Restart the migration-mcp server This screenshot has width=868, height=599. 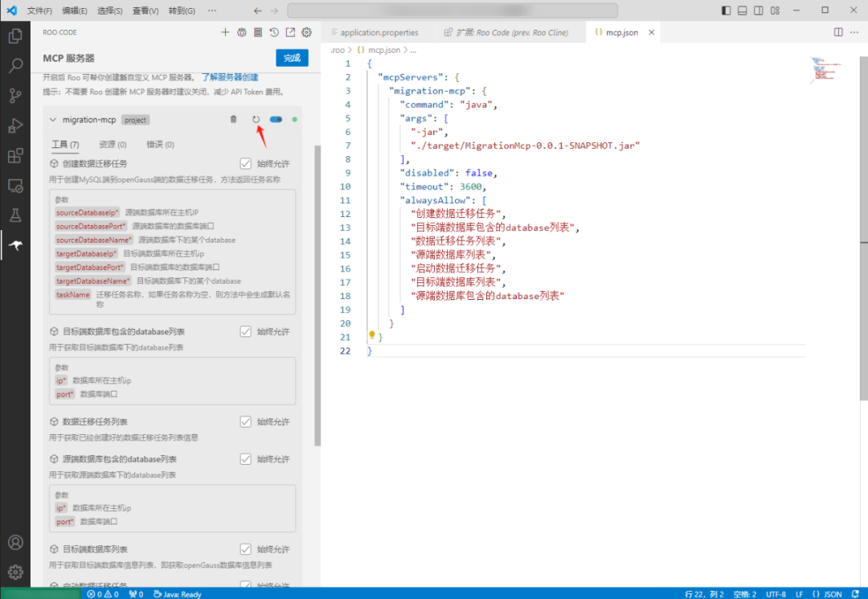(256, 119)
